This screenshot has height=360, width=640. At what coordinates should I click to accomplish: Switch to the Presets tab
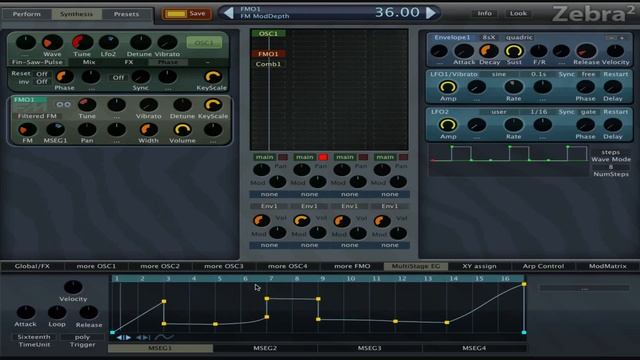point(126,14)
